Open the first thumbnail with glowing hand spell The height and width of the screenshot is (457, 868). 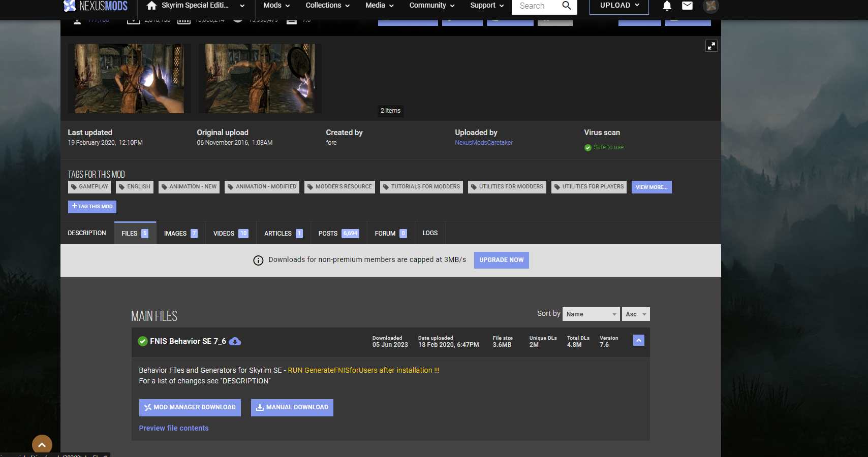point(130,78)
